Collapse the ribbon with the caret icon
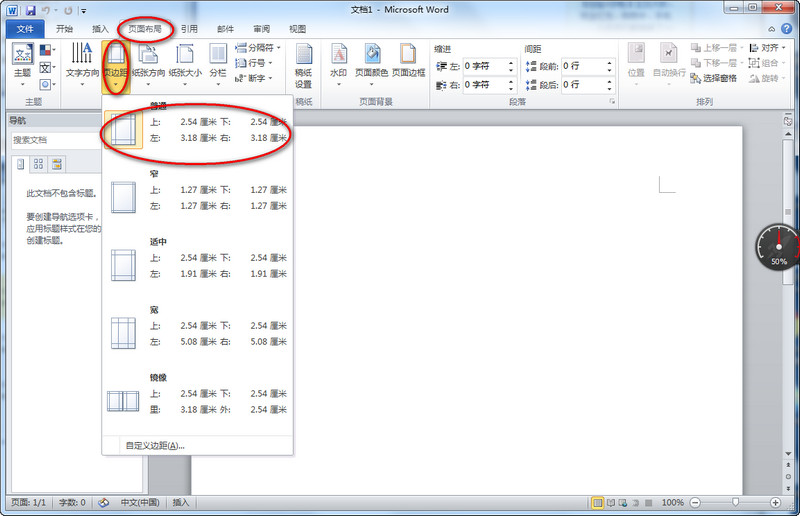This screenshot has width=800, height=516. click(771, 29)
